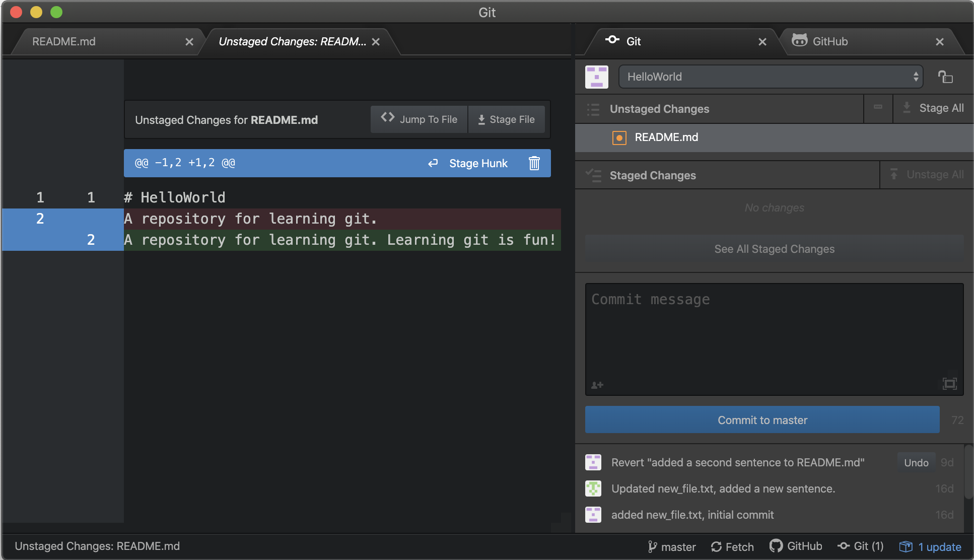
Task: Select README.md in Unstaged Changes list
Action: [x=666, y=137]
